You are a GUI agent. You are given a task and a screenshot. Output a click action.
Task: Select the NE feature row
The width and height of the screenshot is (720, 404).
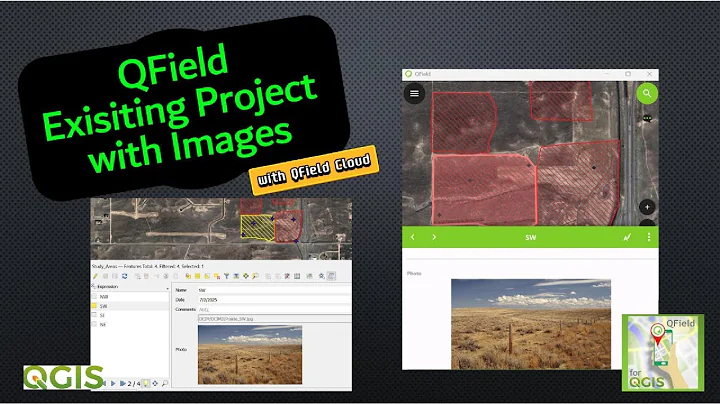pyautogui.click(x=130, y=324)
